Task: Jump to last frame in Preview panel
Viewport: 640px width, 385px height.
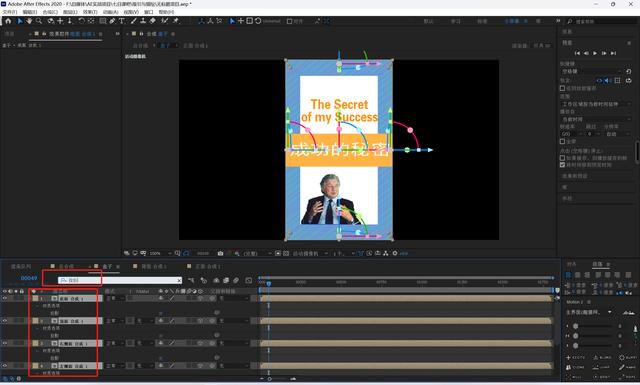Action: [613, 53]
